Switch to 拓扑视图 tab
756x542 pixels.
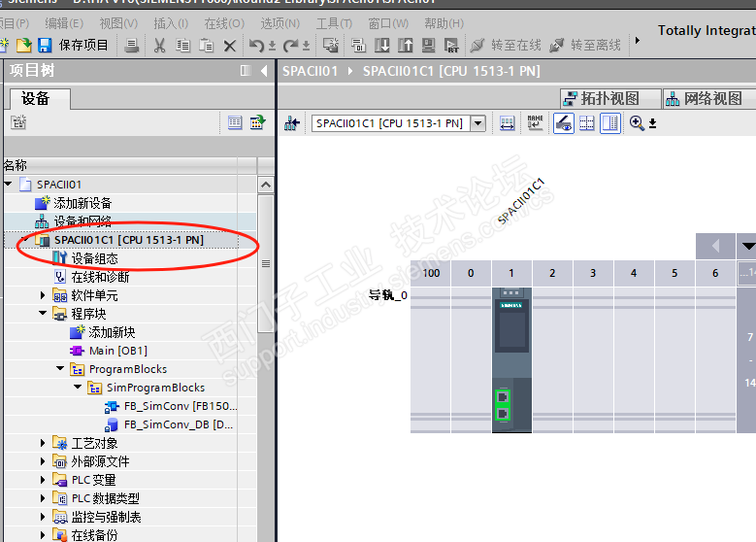tap(610, 98)
